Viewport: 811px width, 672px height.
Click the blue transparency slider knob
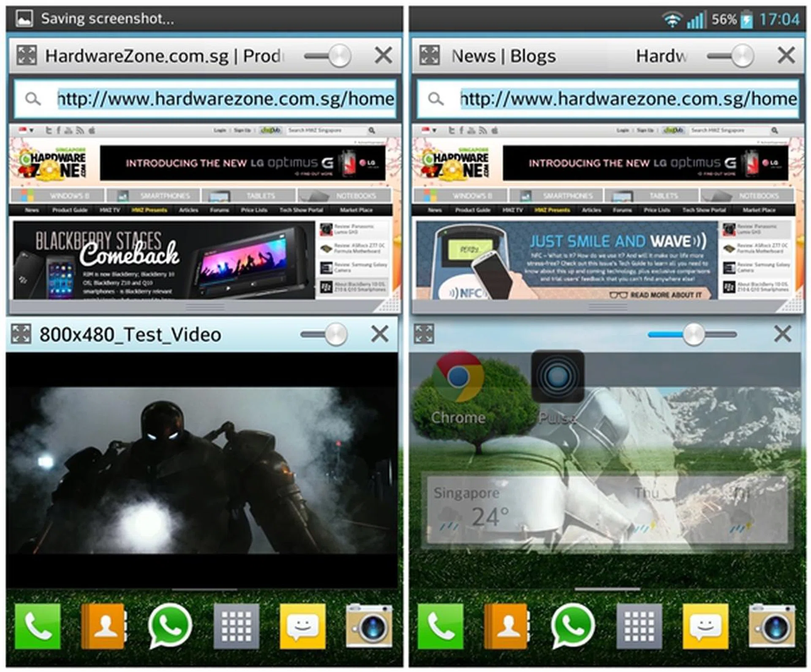point(694,334)
